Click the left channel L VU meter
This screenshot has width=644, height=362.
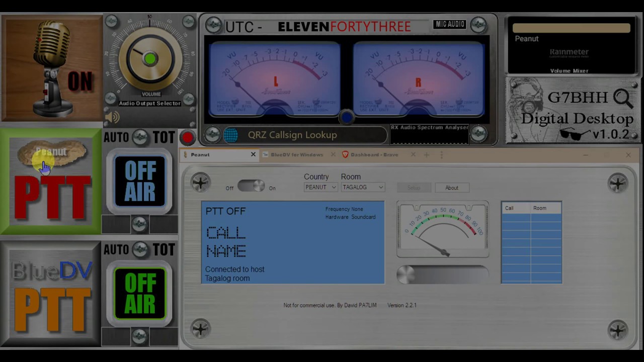tap(275, 79)
